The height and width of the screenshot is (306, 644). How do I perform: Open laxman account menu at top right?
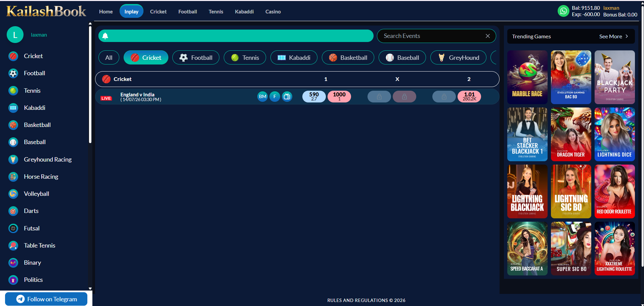611,8
